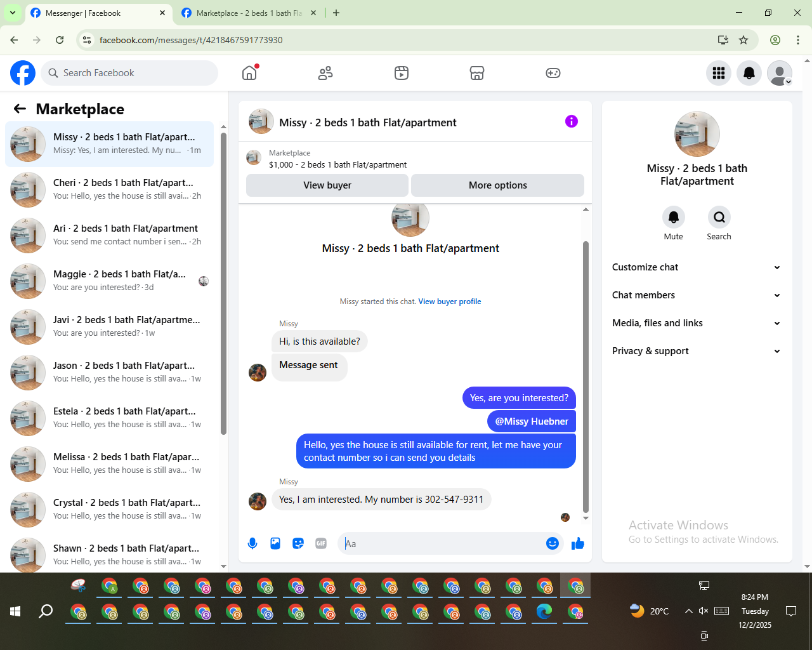The image size is (812, 650).
Task: Open Ari conversation in list
Action: click(x=109, y=235)
